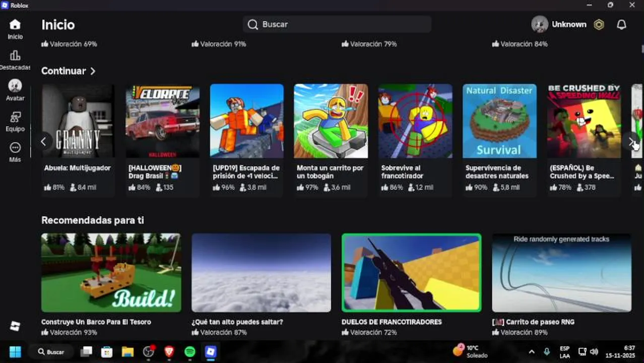Show next games in Continuar carousel
Viewport: 644px width, 363px height.
point(631,142)
